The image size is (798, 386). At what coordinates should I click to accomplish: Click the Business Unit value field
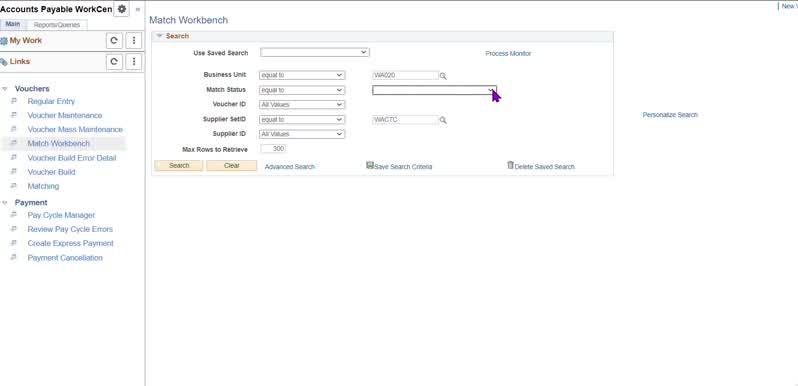click(405, 75)
